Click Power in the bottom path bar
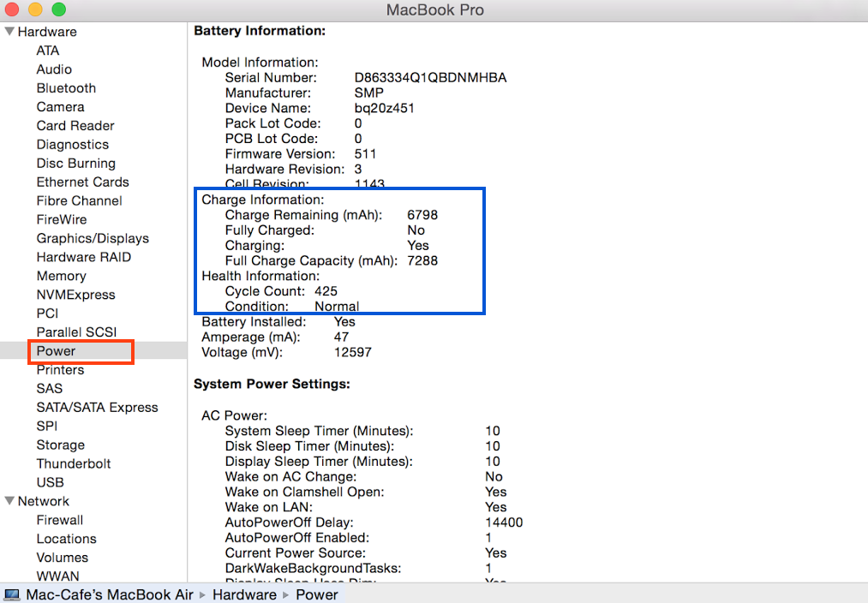 click(317, 594)
